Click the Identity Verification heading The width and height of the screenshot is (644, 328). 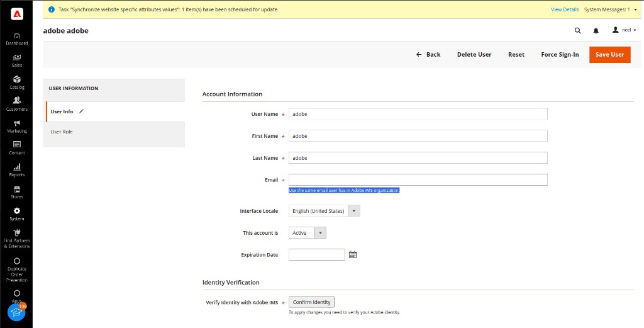[x=231, y=283]
